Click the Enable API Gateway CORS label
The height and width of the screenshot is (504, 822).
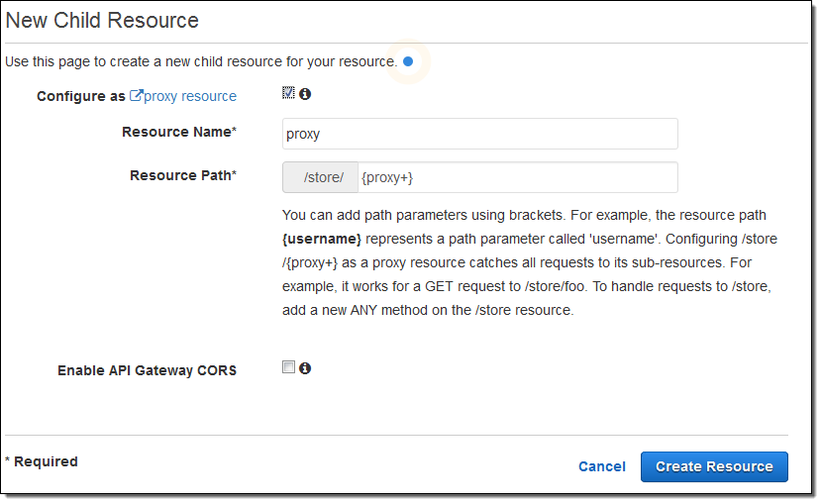click(x=147, y=370)
